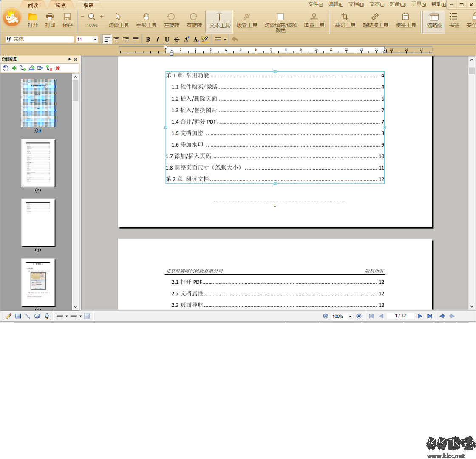Toggle underline formatting
476x459 pixels.
pos(167,39)
